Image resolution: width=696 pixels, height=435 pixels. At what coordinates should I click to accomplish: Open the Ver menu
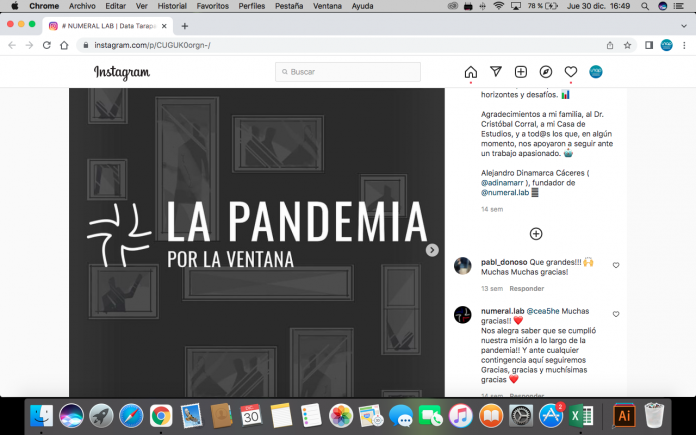(142, 6)
